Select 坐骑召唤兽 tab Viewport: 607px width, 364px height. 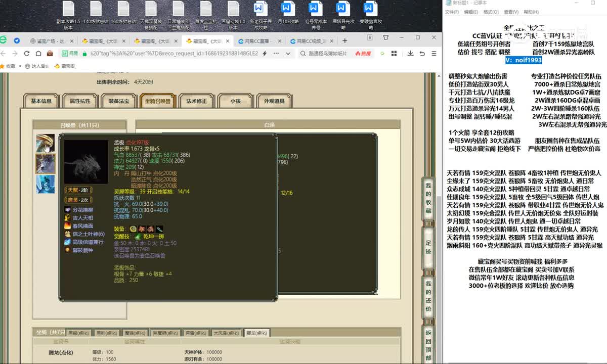tap(157, 101)
